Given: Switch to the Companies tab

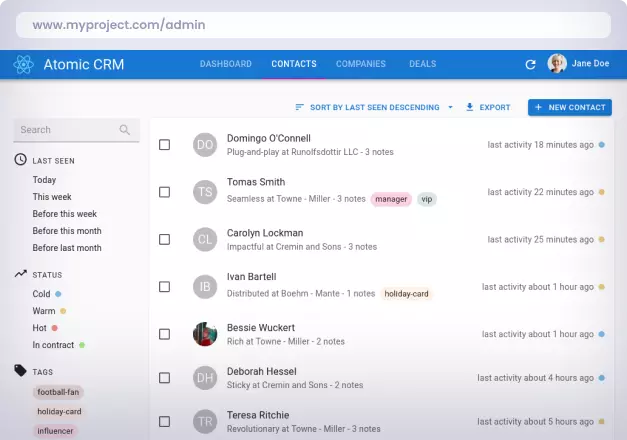Looking at the screenshot, I should tap(360, 64).
